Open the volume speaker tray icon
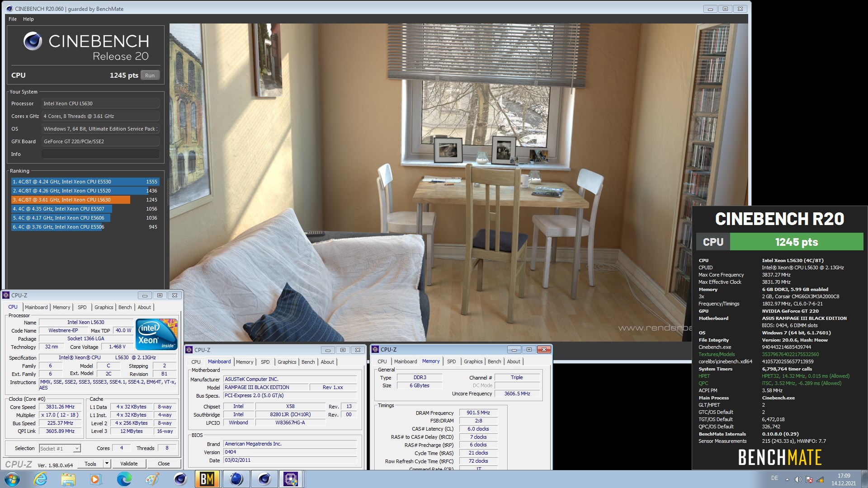 tap(798, 479)
